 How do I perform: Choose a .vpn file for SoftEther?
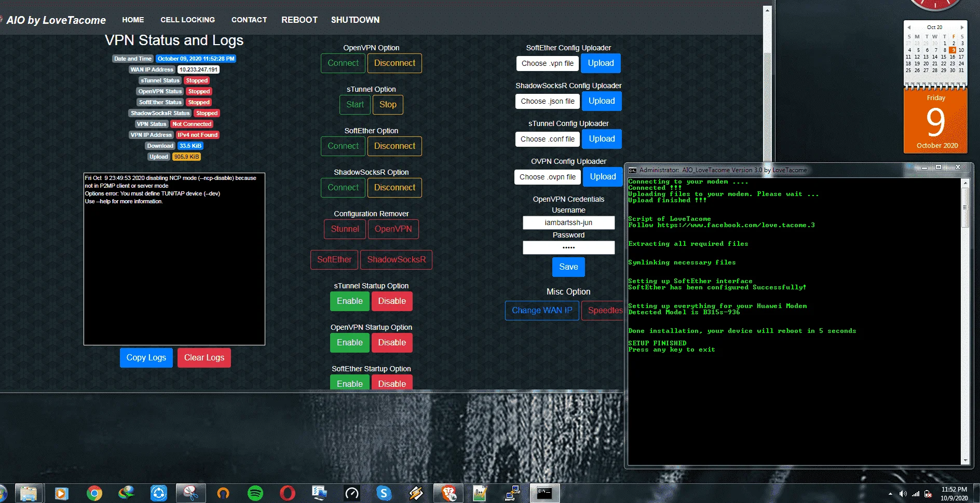(548, 63)
